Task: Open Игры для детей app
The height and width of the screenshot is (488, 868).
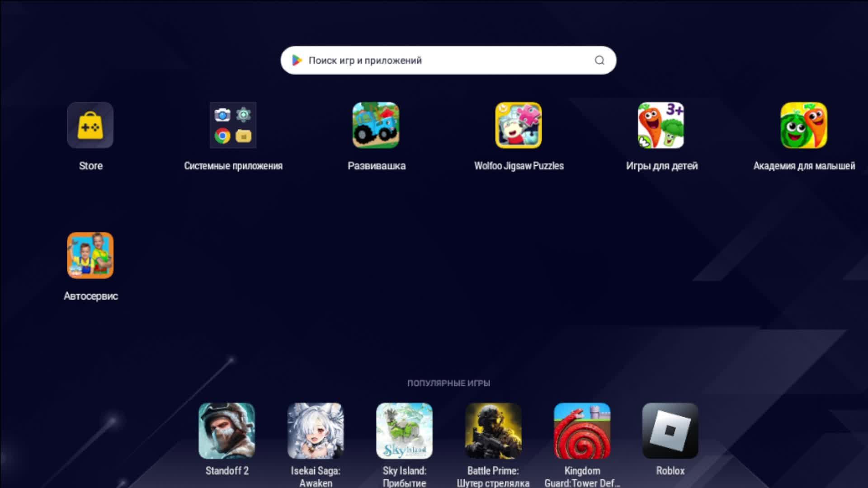Action: click(x=661, y=125)
